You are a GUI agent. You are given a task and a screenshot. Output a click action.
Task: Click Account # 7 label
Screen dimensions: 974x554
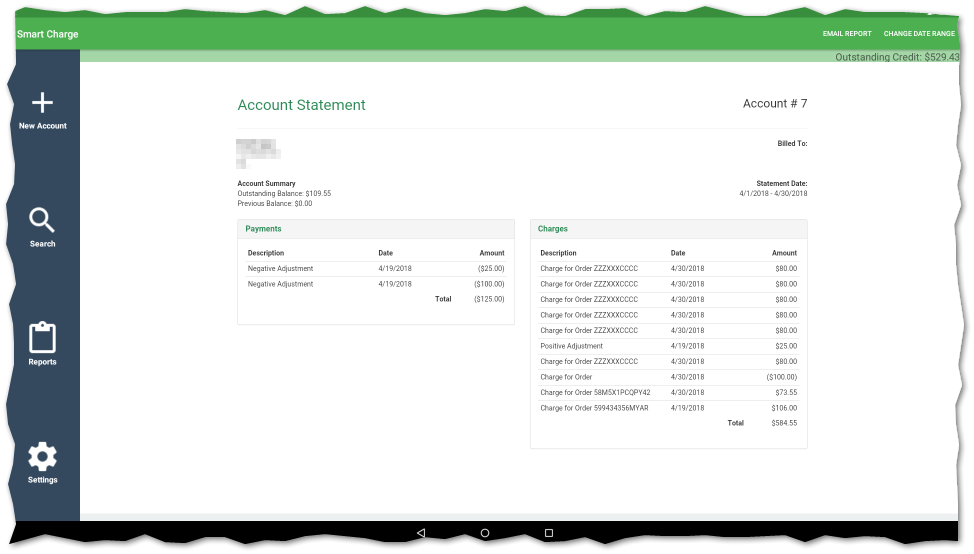point(775,104)
